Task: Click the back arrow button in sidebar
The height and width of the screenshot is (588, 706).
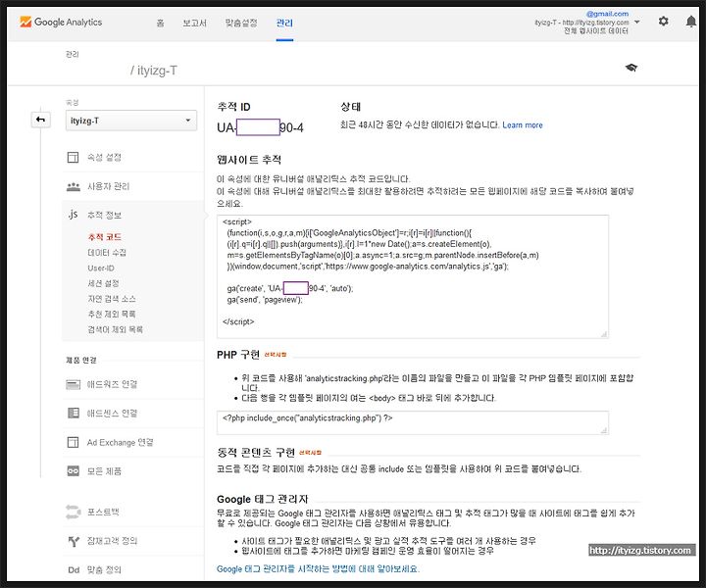Action: click(40, 120)
